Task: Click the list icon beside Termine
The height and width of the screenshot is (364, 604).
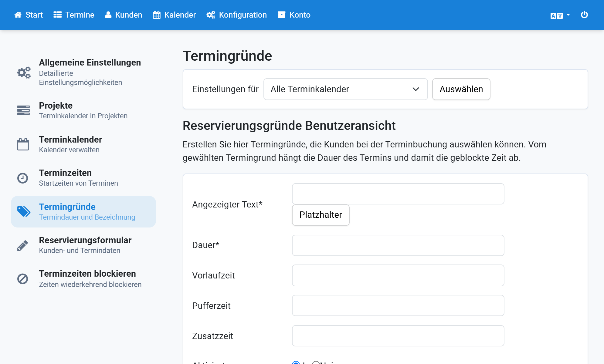Action: [58, 15]
